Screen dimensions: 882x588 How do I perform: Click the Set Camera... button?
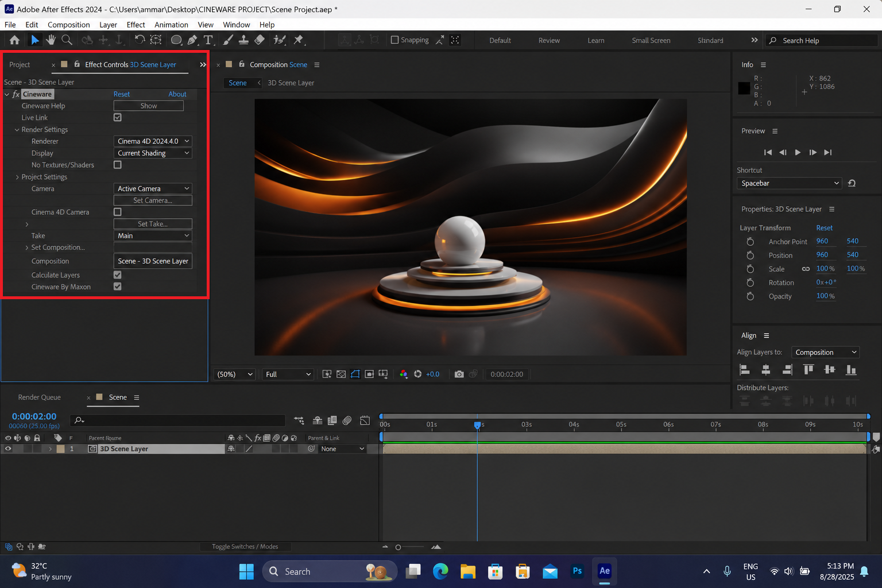[153, 200]
